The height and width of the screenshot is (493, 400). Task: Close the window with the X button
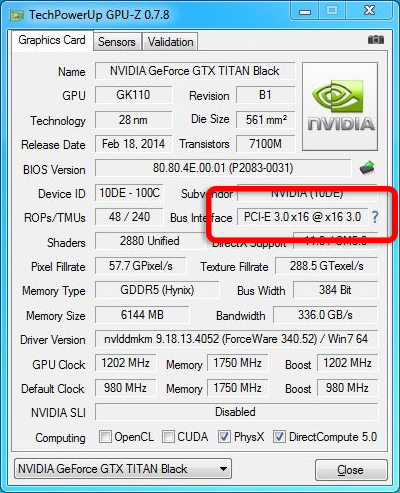click(369, 11)
